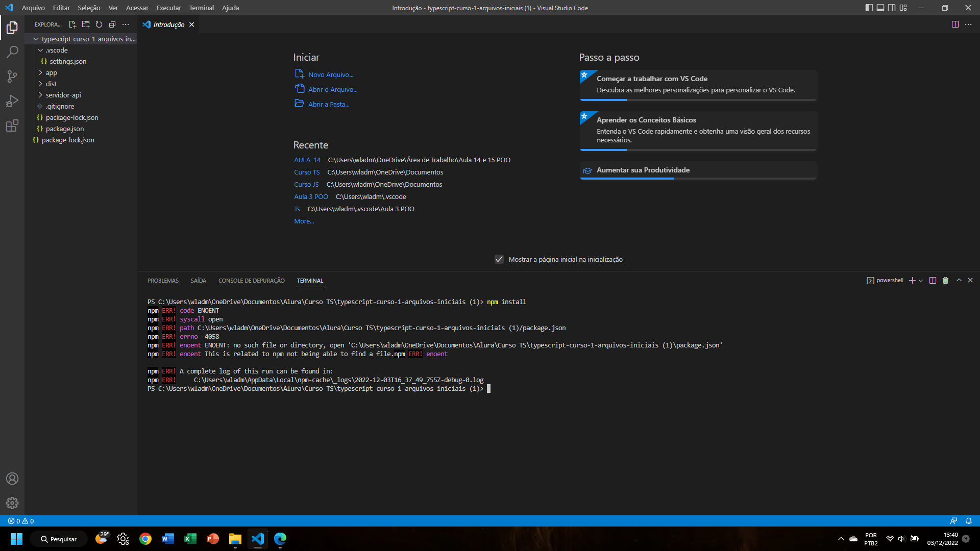Select the powershell terminal entry
Image resolution: width=980 pixels, height=551 pixels.
click(x=885, y=281)
